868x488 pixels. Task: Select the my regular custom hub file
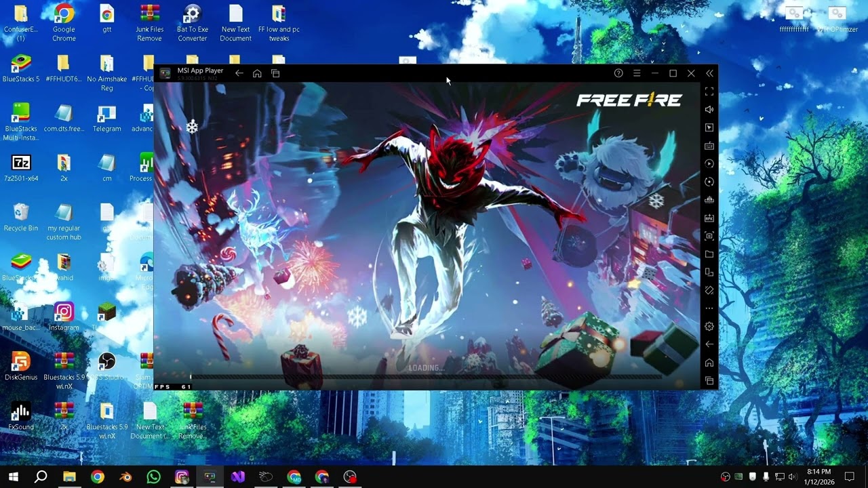(64, 222)
